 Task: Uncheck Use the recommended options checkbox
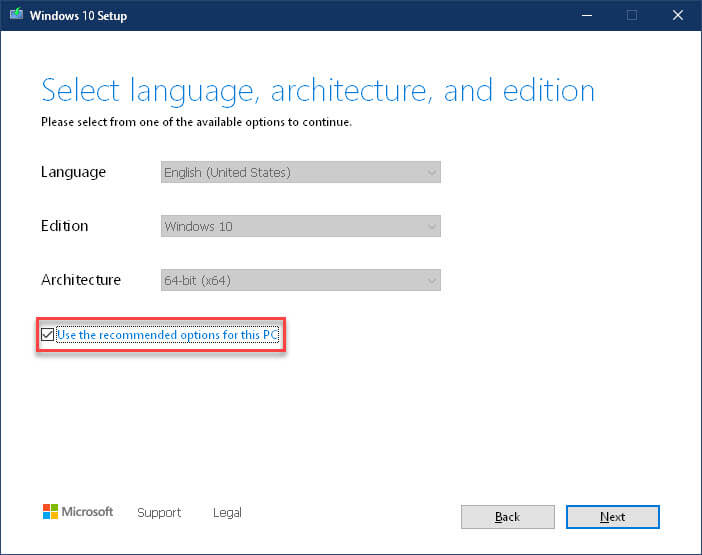[x=47, y=334]
